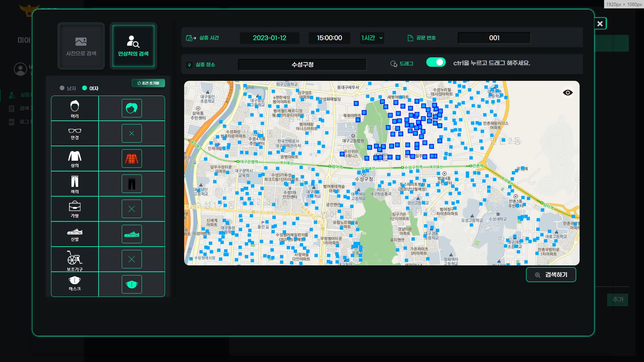
Task: Switch to 사진으로 검색 tab
Action: [81, 46]
